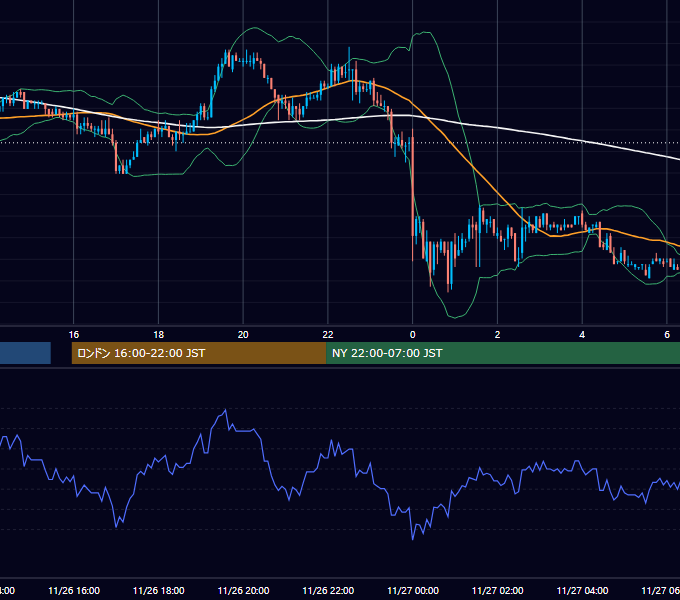Viewport: 680px width, 600px height.
Task: Click the hour label 6 on price chart axis
Action: [x=667, y=335]
